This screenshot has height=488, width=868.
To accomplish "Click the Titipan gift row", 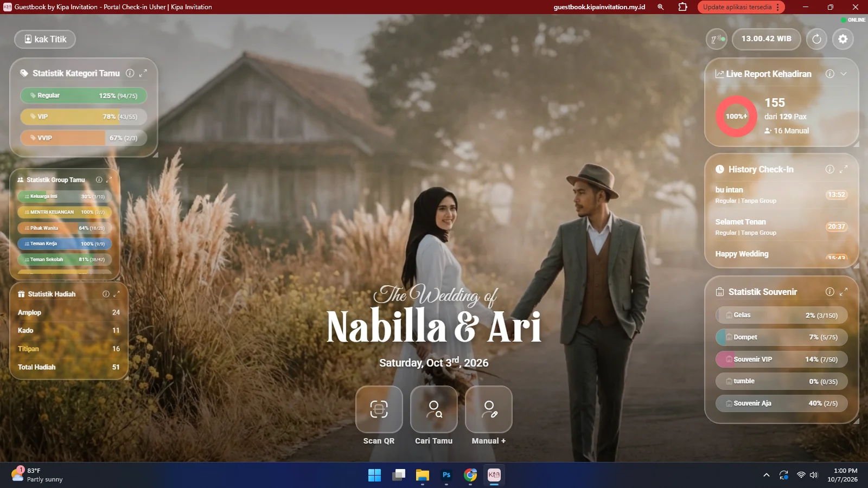I will tap(69, 349).
